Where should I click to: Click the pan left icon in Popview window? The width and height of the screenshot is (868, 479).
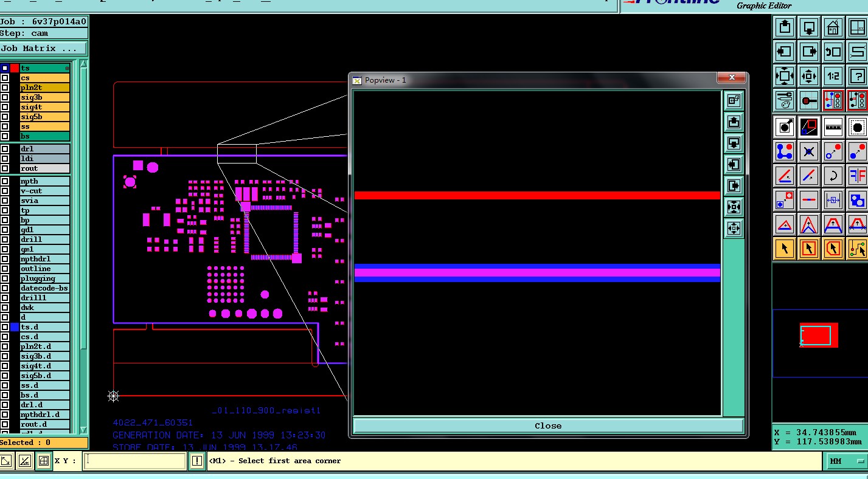pyautogui.click(x=734, y=165)
